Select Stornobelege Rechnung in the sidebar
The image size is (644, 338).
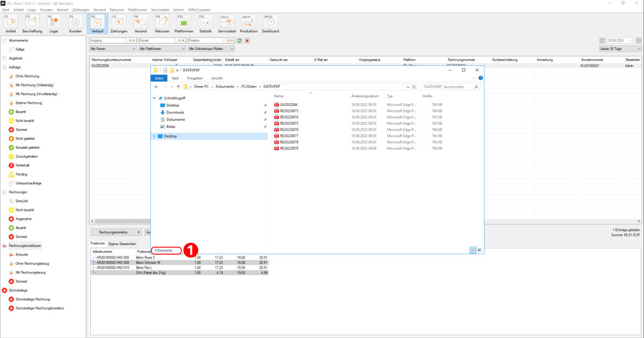tap(33, 299)
